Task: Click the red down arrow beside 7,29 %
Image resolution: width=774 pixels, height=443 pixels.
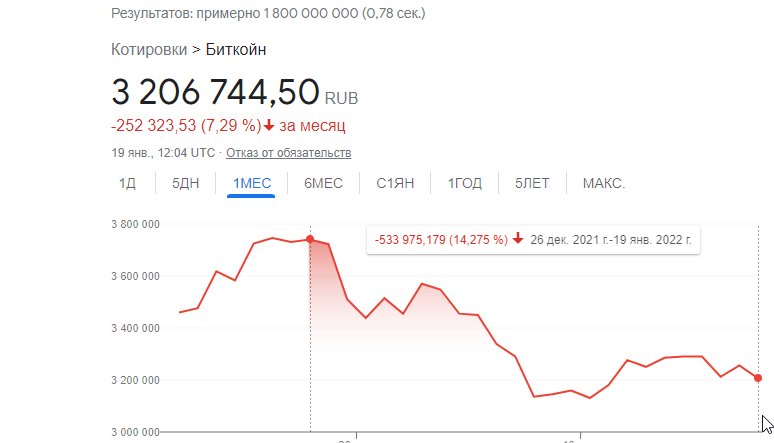Action: click(x=269, y=125)
